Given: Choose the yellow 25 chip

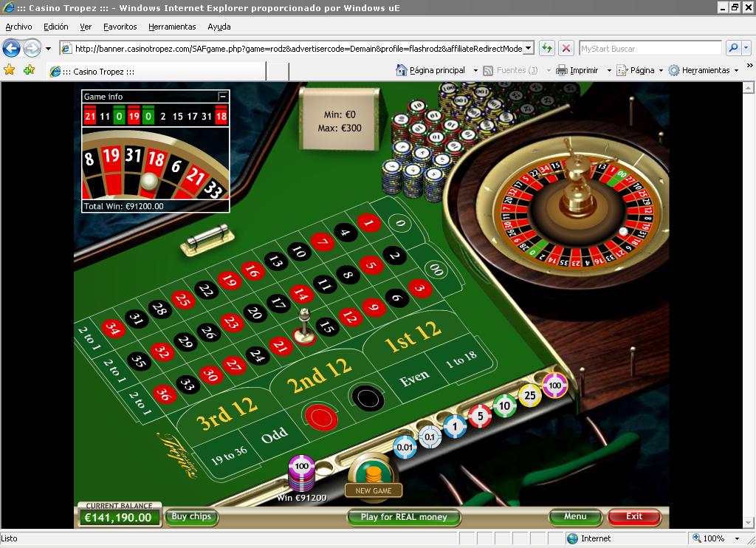Looking at the screenshot, I should (x=530, y=396).
